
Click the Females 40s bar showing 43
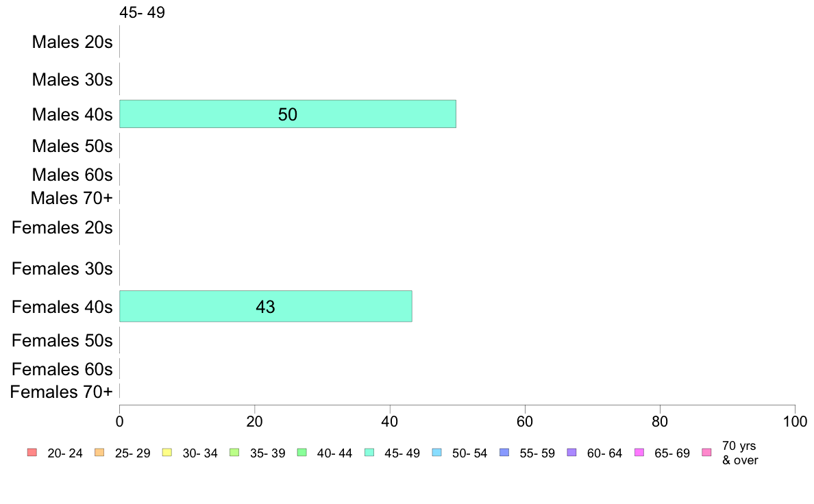[266, 306]
